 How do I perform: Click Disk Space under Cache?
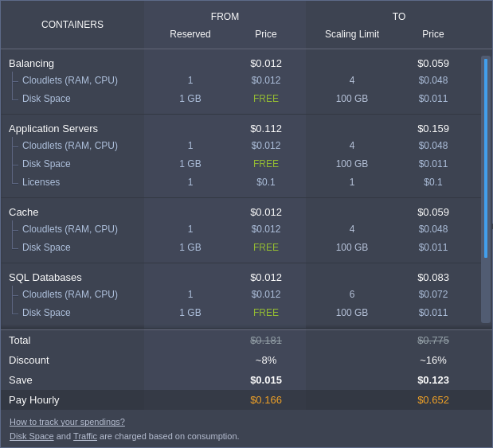coord(46,247)
